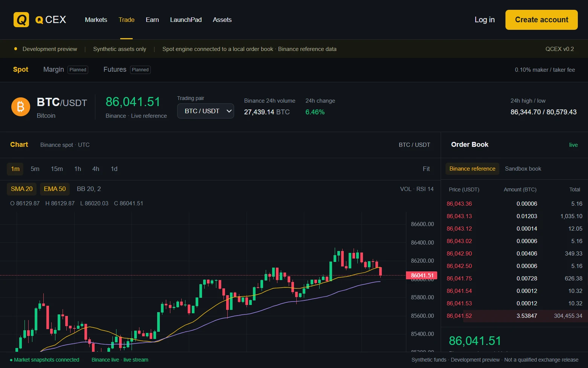Click the 0.10% maker / taker fee text
Viewport: 588px width, 368px height.
click(x=545, y=70)
